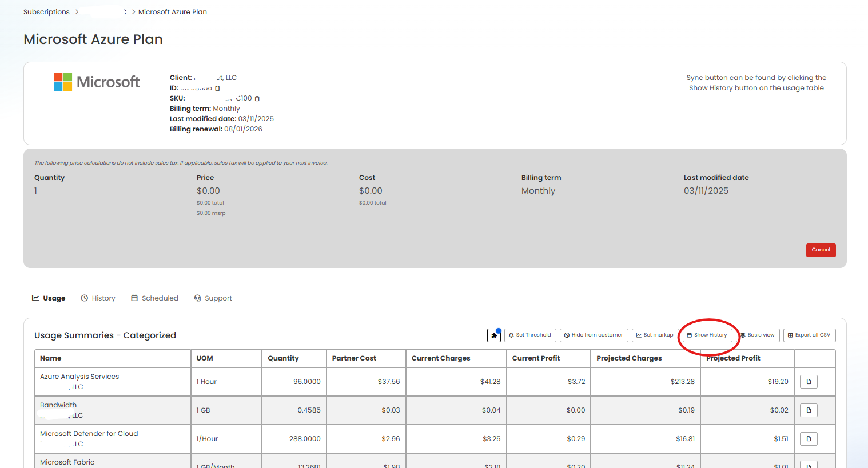
Task: Toggle Hide from customer
Action: click(594, 335)
